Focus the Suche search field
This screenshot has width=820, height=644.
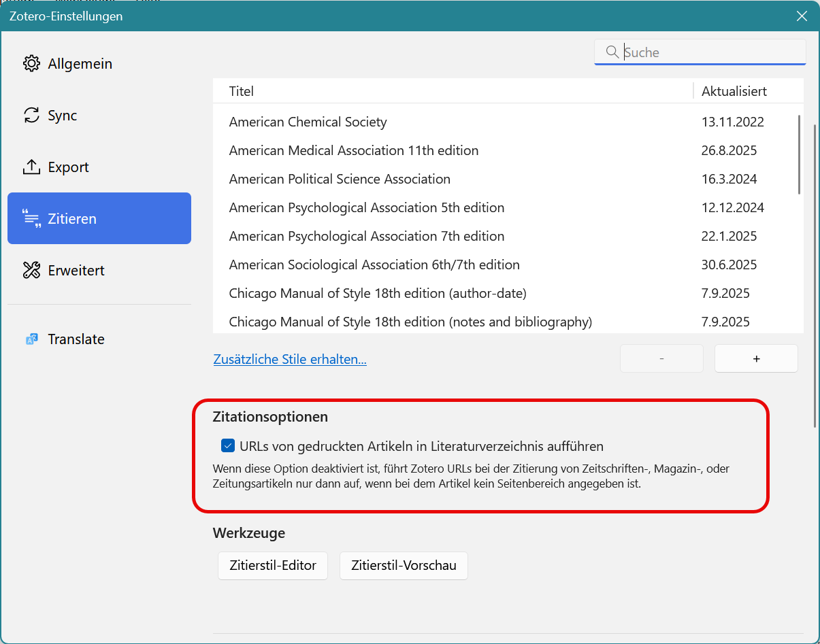tap(700, 52)
